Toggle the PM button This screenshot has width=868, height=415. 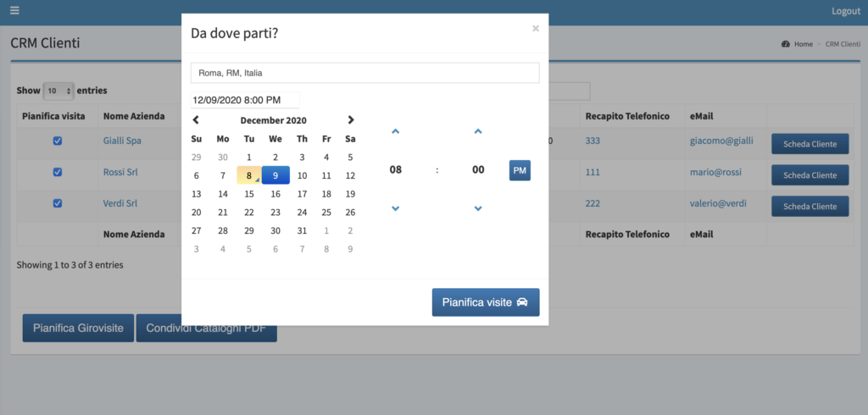[x=520, y=170]
